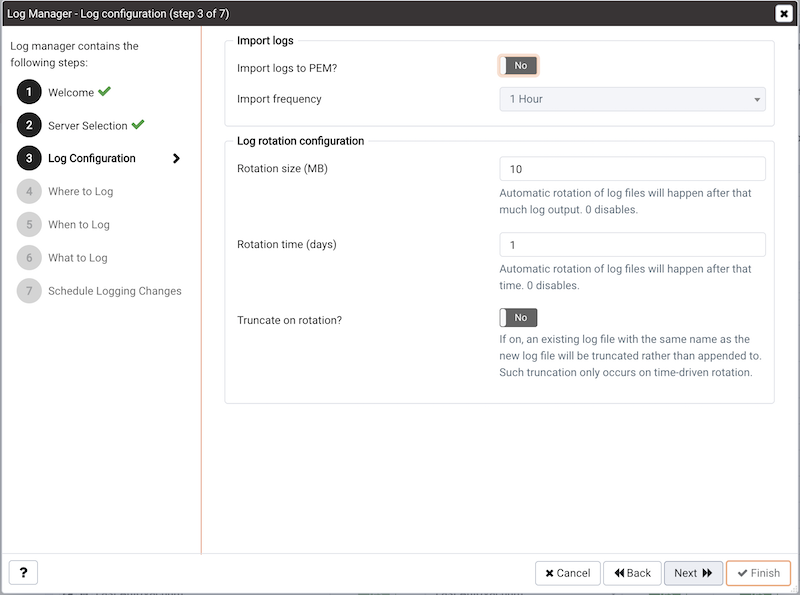
Task: Click the 'Rotation size (MB)' label
Action: click(x=282, y=168)
